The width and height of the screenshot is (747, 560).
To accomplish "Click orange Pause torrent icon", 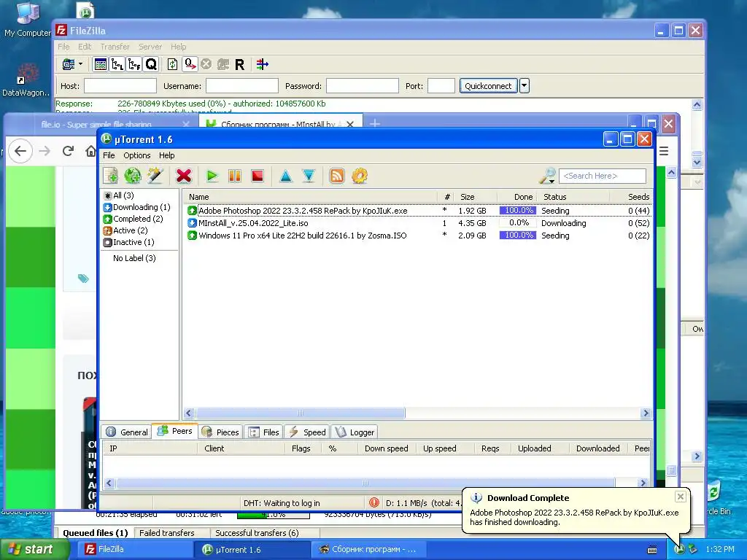I will [x=235, y=176].
